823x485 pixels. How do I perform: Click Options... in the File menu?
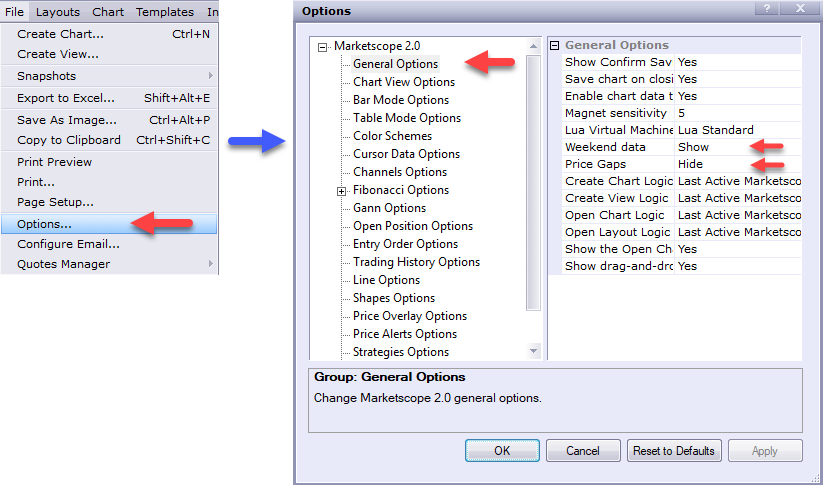coord(109,224)
